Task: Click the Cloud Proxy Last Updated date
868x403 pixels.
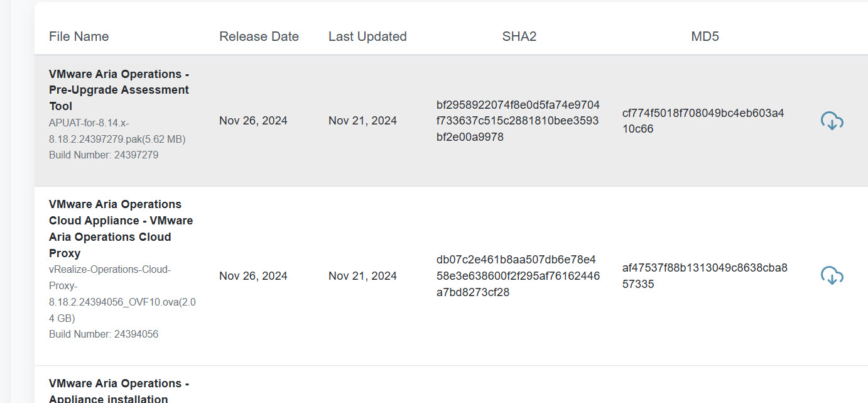Action: 362,276
